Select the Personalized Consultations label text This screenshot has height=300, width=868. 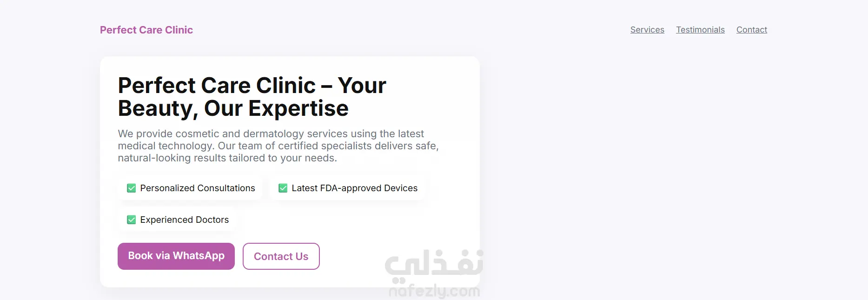[x=198, y=188]
